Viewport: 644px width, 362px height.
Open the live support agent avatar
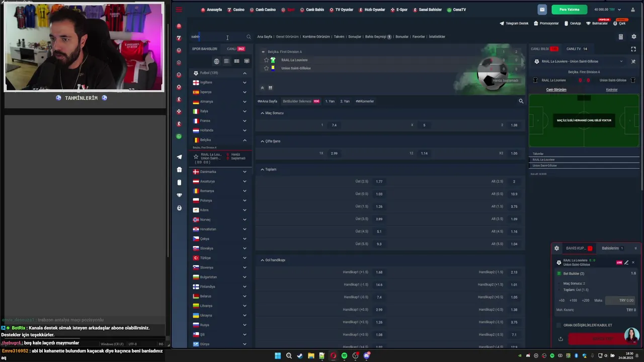tap(631, 335)
